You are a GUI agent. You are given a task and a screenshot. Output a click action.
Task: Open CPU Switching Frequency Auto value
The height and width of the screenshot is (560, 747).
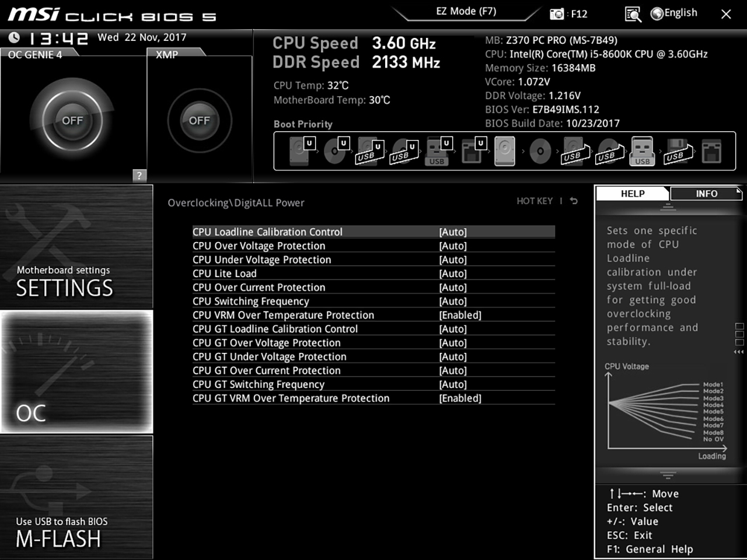[x=453, y=302]
